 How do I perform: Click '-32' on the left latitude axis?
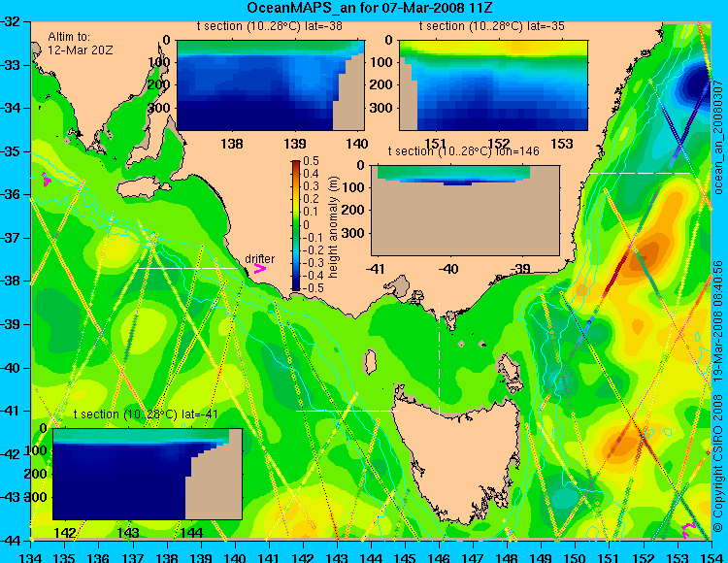pyautogui.click(x=10, y=21)
